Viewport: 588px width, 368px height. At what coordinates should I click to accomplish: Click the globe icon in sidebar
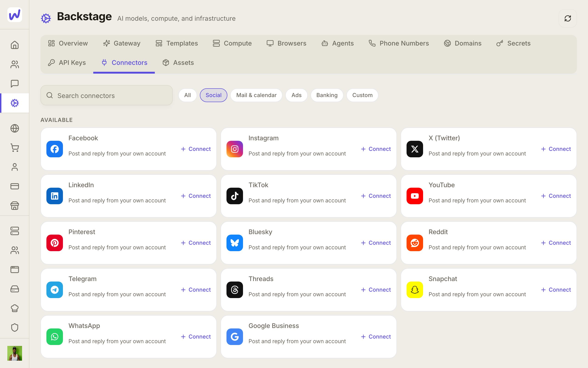14,128
